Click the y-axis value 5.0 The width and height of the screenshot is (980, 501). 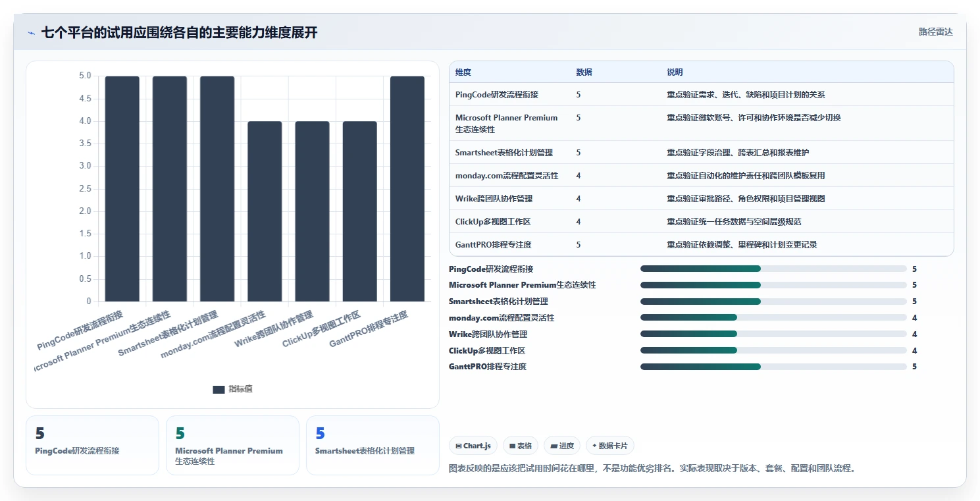point(85,76)
